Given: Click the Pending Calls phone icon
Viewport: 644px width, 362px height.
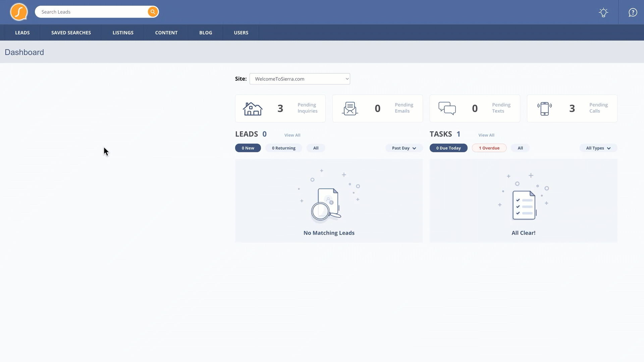Looking at the screenshot, I should click(544, 109).
